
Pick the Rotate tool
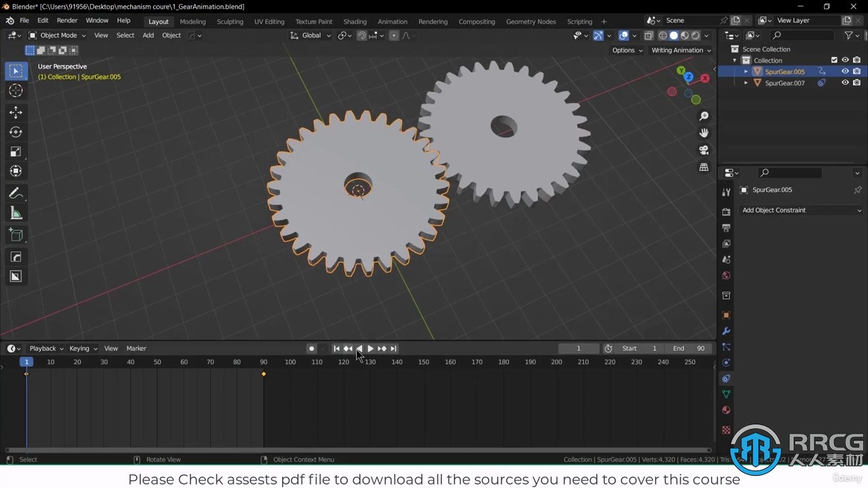pos(16,132)
